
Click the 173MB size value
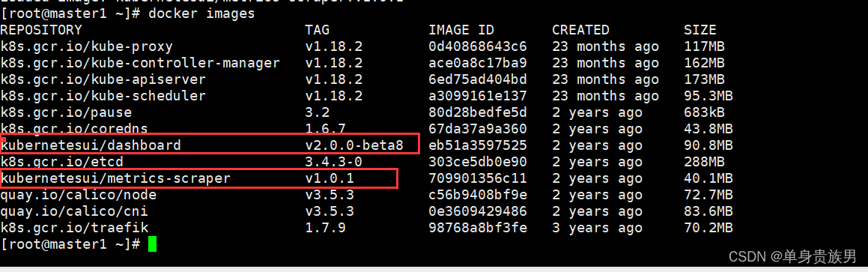point(704,79)
